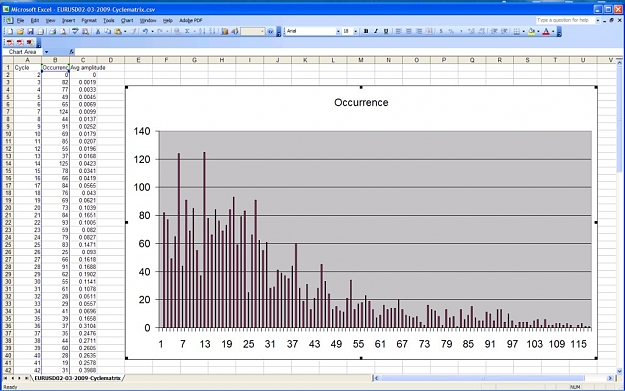
Task: Run the Spelling check icon
Action: click(75, 31)
